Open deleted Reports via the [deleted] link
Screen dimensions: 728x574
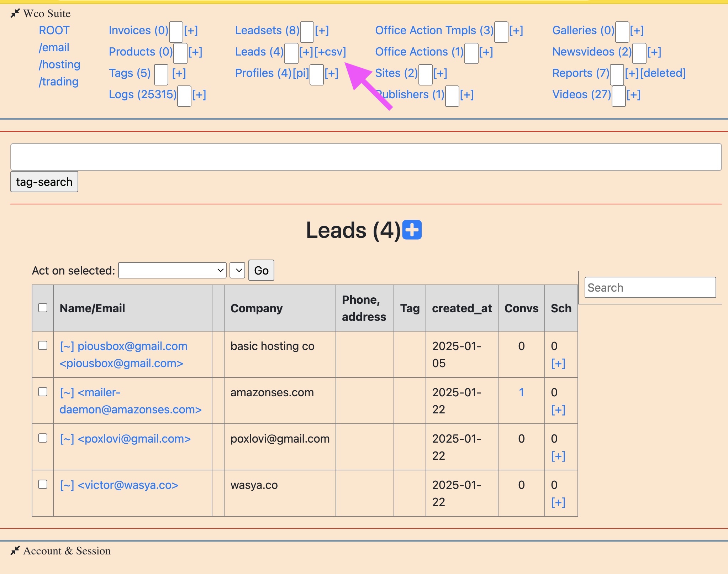pyautogui.click(x=663, y=73)
